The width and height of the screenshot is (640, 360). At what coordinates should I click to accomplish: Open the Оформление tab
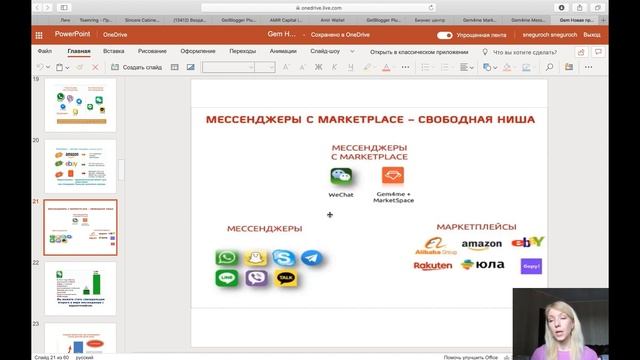[x=198, y=51]
